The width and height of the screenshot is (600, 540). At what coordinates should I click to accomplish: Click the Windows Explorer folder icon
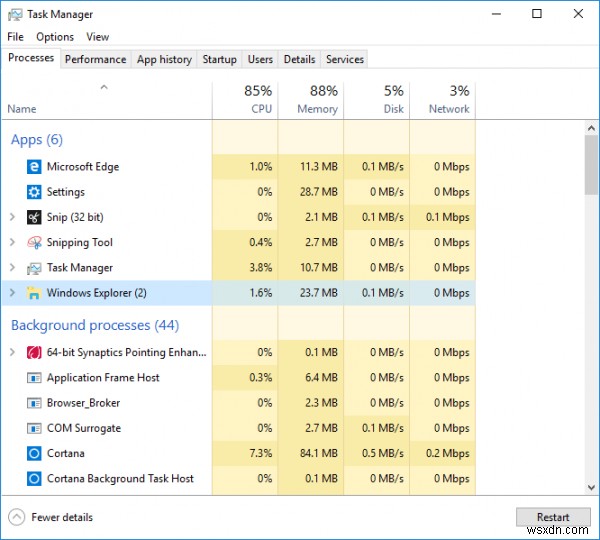(34, 293)
